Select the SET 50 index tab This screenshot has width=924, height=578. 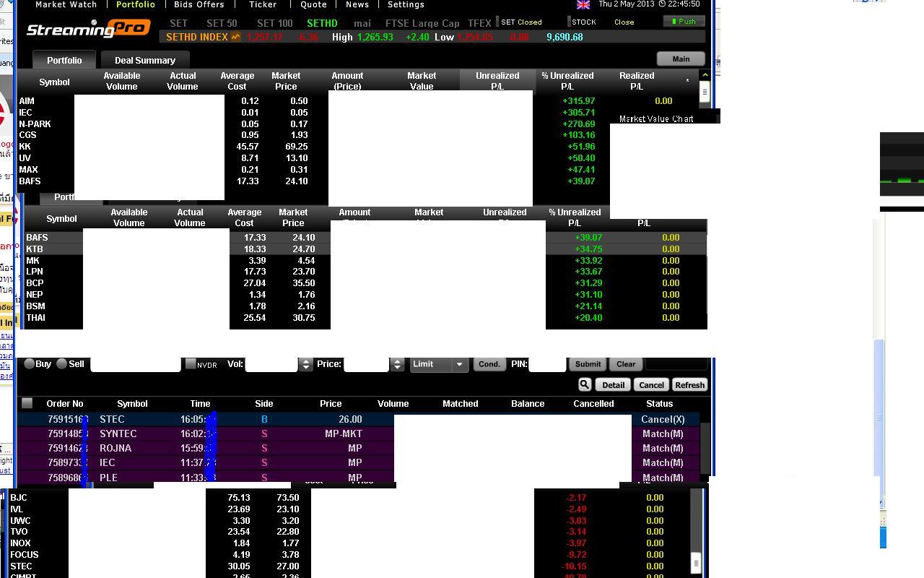coord(222,23)
